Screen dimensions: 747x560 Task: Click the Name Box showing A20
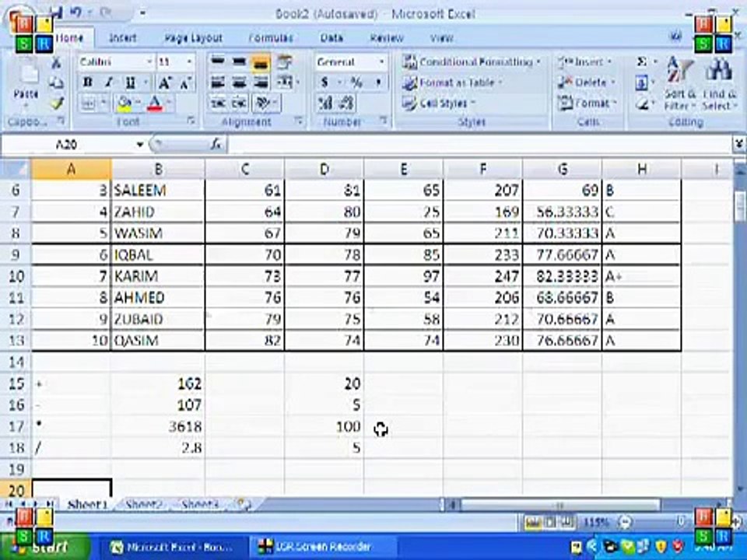tap(67, 145)
